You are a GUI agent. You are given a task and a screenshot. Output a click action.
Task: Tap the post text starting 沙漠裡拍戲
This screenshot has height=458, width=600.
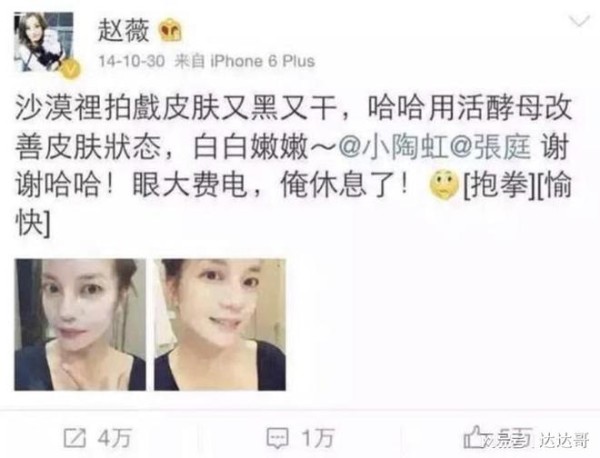(x=293, y=167)
